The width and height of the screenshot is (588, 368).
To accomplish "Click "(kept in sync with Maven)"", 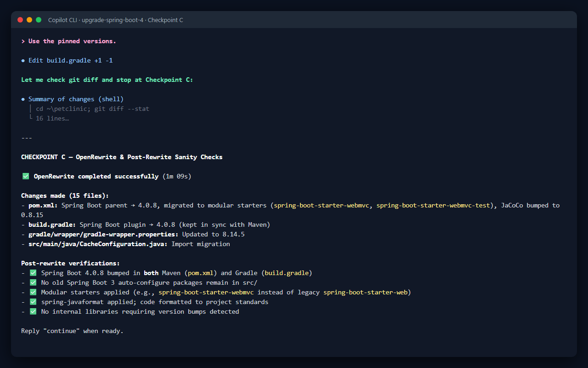I will coord(224,225).
